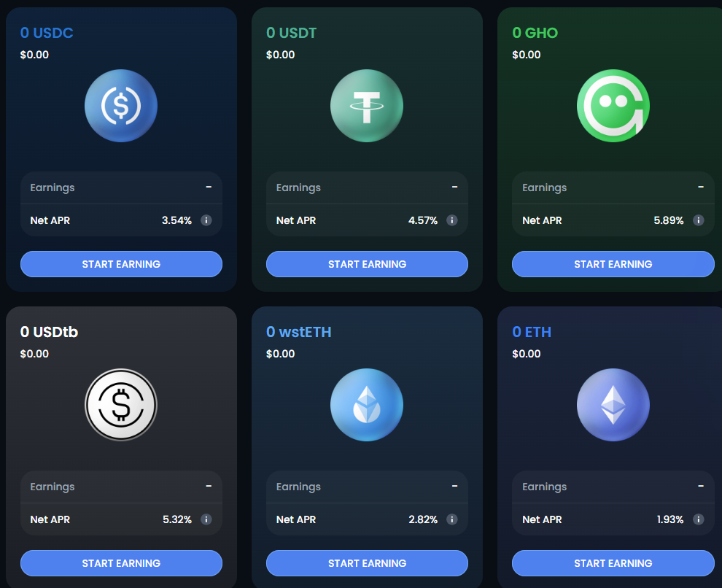Viewport: 722px width, 588px height.
Task: View Net APR info for ETH
Action: [699, 519]
